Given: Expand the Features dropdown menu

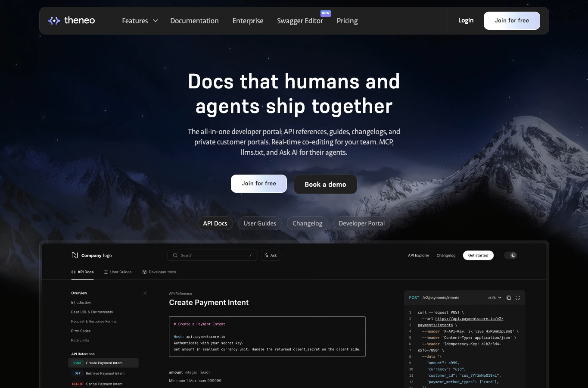Looking at the screenshot, I should tap(140, 21).
